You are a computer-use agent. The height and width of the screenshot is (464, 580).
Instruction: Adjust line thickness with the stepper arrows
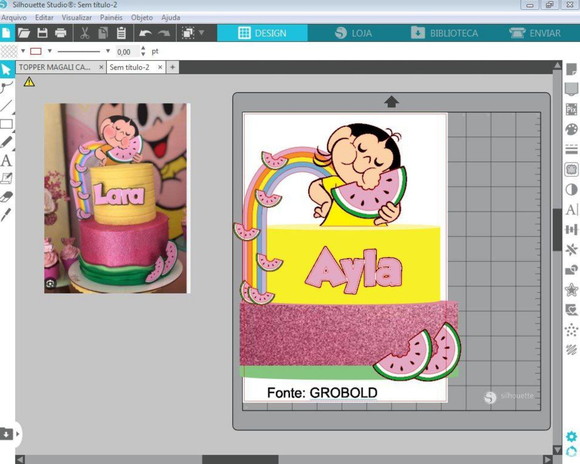click(x=143, y=51)
